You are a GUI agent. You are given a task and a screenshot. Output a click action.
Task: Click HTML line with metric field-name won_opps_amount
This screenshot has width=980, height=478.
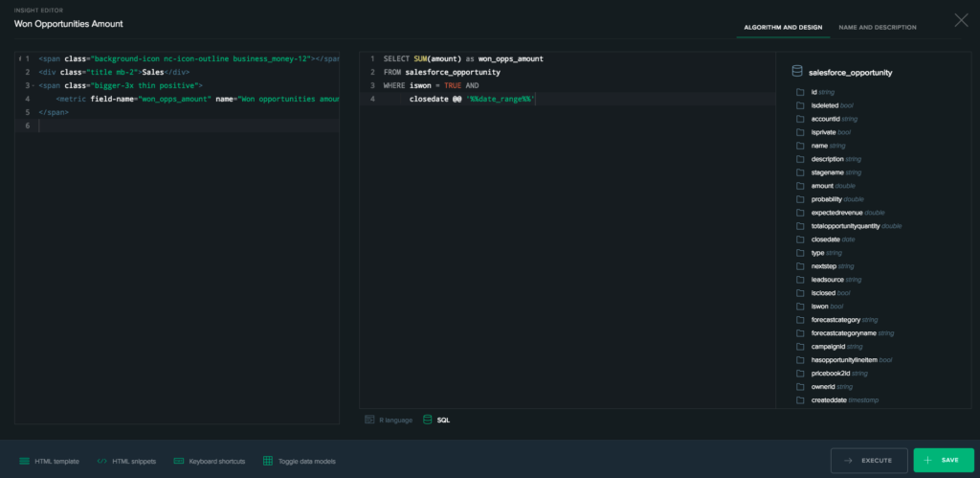[x=197, y=99]
